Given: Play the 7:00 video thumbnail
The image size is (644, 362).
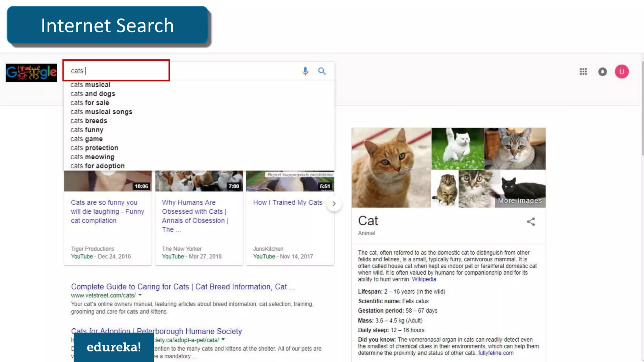Looking at the screenshot, I should (x=199, y=181).
